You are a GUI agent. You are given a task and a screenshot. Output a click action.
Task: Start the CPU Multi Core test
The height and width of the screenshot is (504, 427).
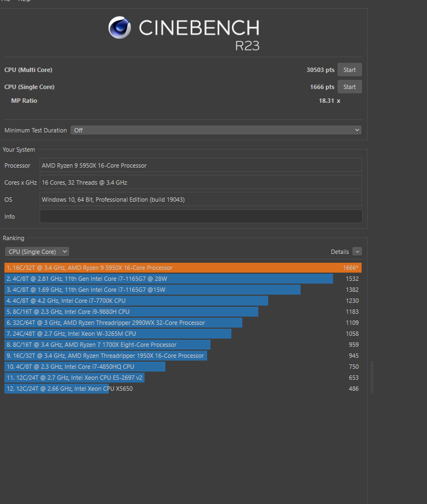coord(350,70)
